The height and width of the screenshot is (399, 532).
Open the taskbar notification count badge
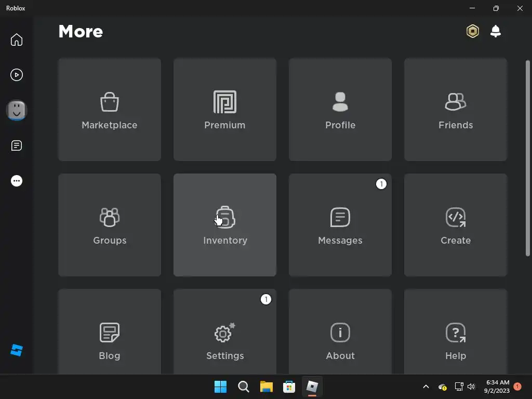point(517,387)
